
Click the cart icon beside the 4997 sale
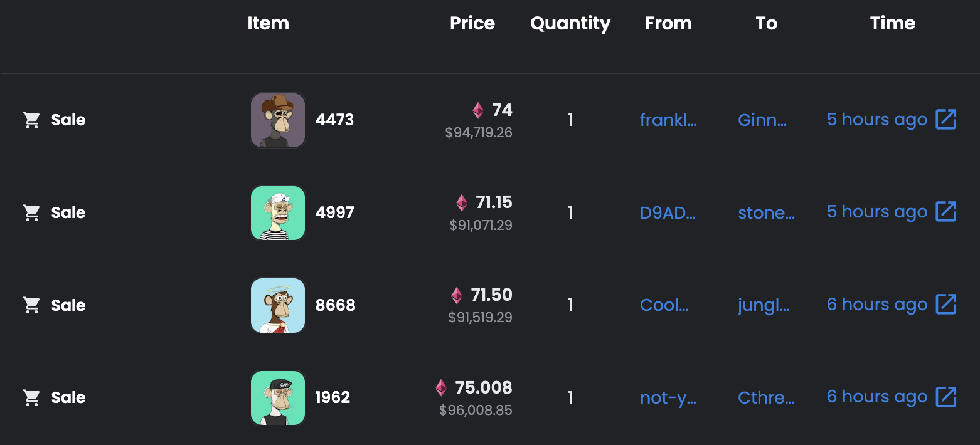[x=31, y=212]
